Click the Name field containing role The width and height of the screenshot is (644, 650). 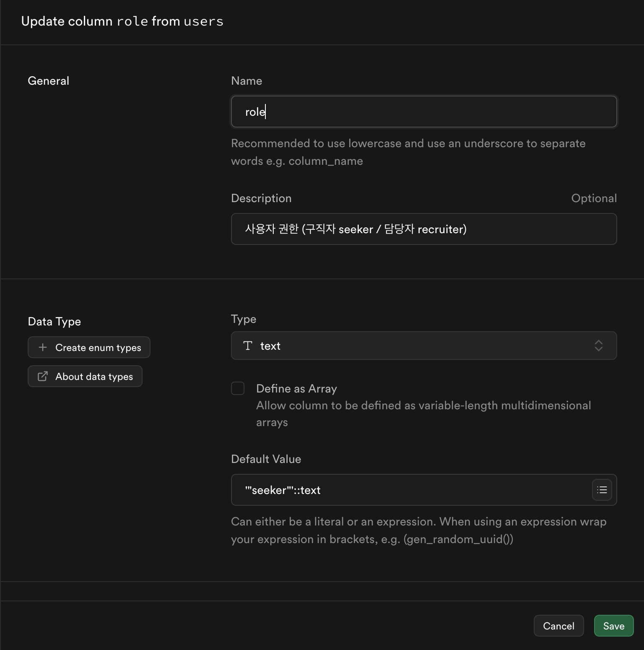(x=424, y=112)
